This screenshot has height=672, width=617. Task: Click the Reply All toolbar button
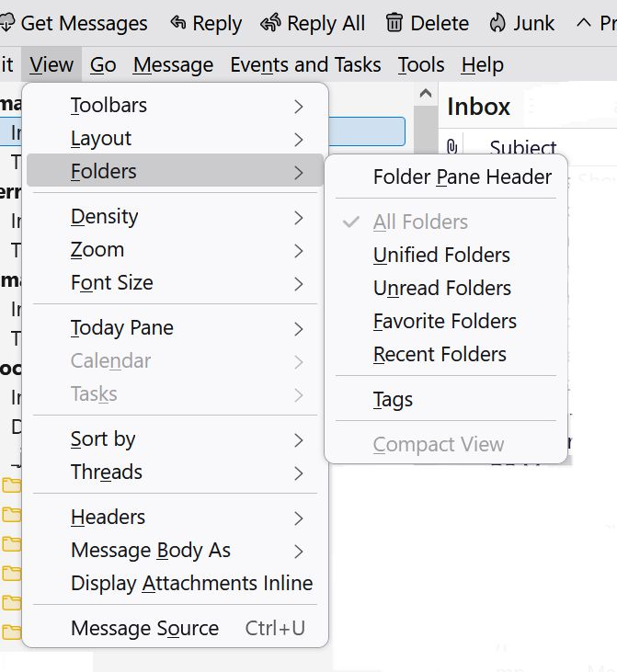(x=313, y=23)
